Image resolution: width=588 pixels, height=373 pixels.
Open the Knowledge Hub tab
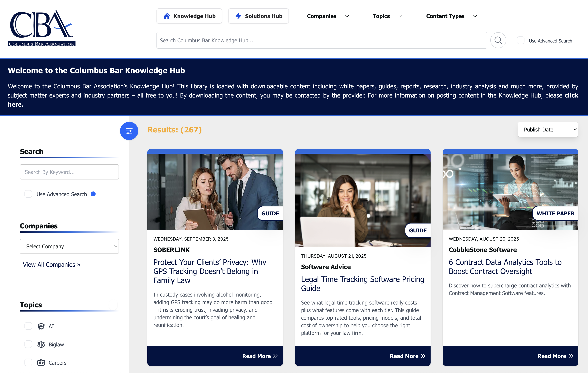coord(189,16)
